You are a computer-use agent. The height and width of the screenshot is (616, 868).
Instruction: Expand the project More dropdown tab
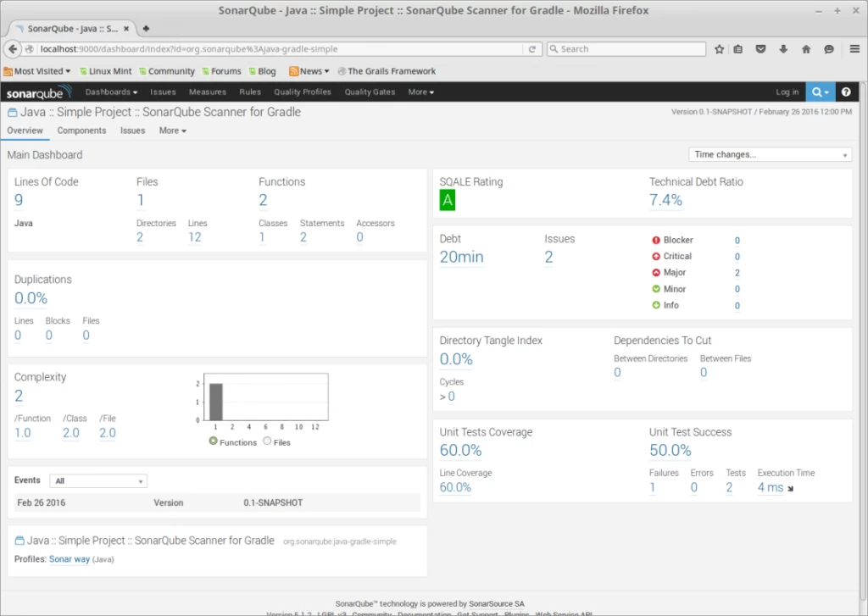click(x=173, y=130)
